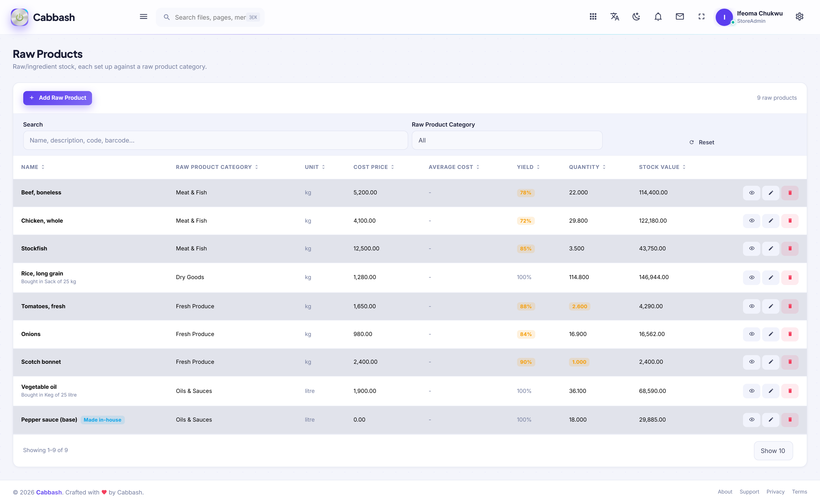Reset the filters
This screenshot has width=820, height=504.
[x=702, y=142]
